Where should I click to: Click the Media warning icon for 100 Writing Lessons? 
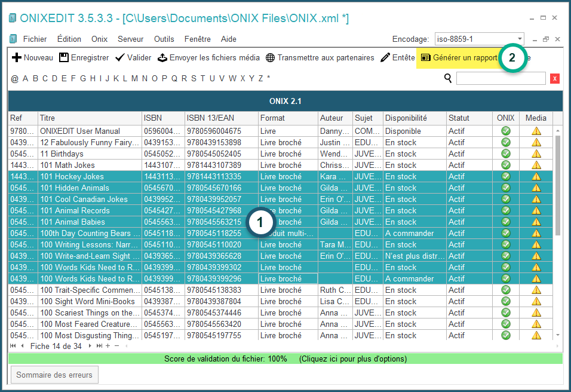pos(536,244)
